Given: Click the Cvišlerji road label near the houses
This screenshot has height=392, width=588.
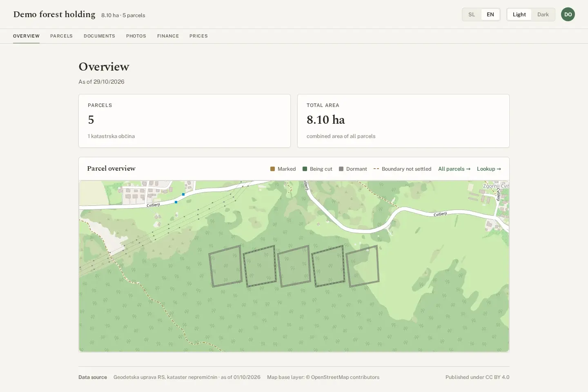Looking at the screenshot, I should tap(154, 205).
